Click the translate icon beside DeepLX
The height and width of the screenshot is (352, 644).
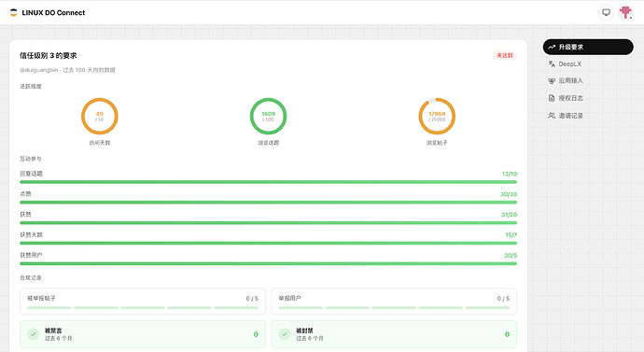[x=552, y=64]
